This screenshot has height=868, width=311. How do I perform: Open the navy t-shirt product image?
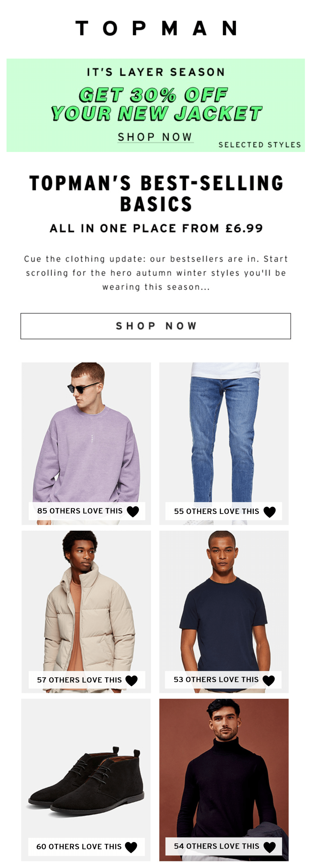224,612
